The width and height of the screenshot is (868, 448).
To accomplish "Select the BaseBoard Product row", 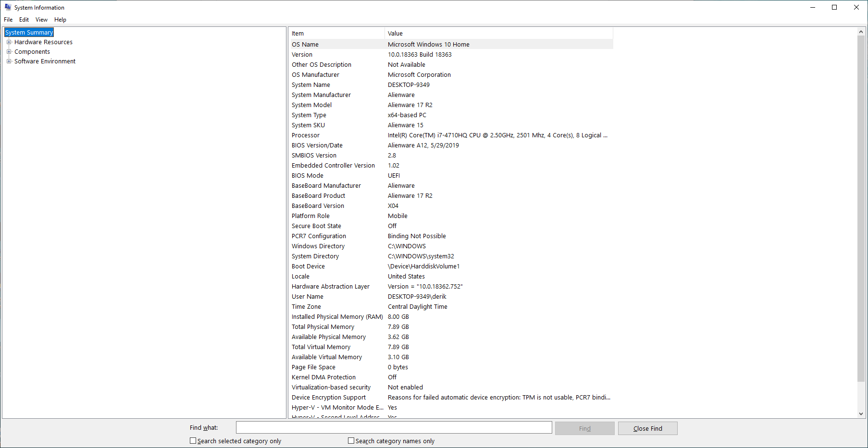I will tap(451, 195).
